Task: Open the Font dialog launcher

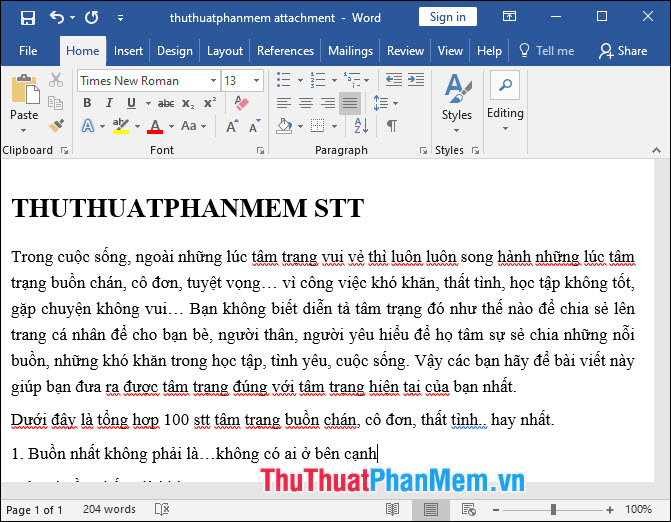Action: pyautogui.click(x=260, y=151)
